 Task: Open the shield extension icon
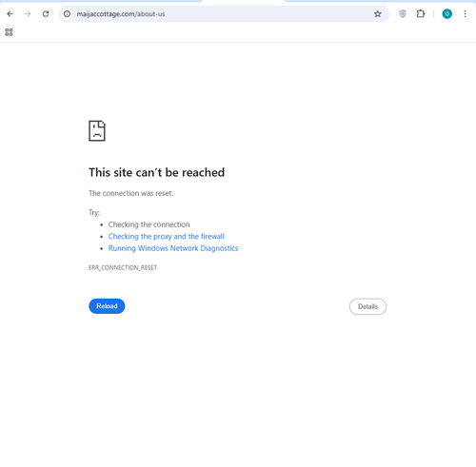click(x=403, y=14)
